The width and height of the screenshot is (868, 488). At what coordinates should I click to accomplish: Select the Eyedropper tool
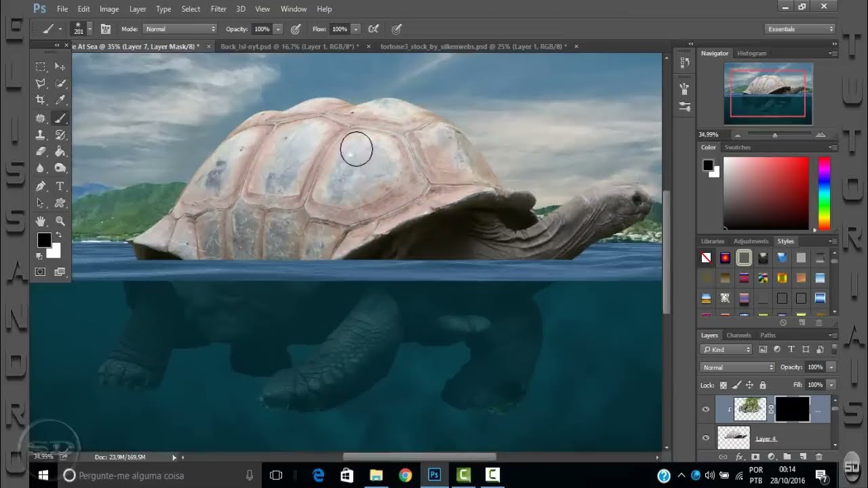click(x=60, y=100)
